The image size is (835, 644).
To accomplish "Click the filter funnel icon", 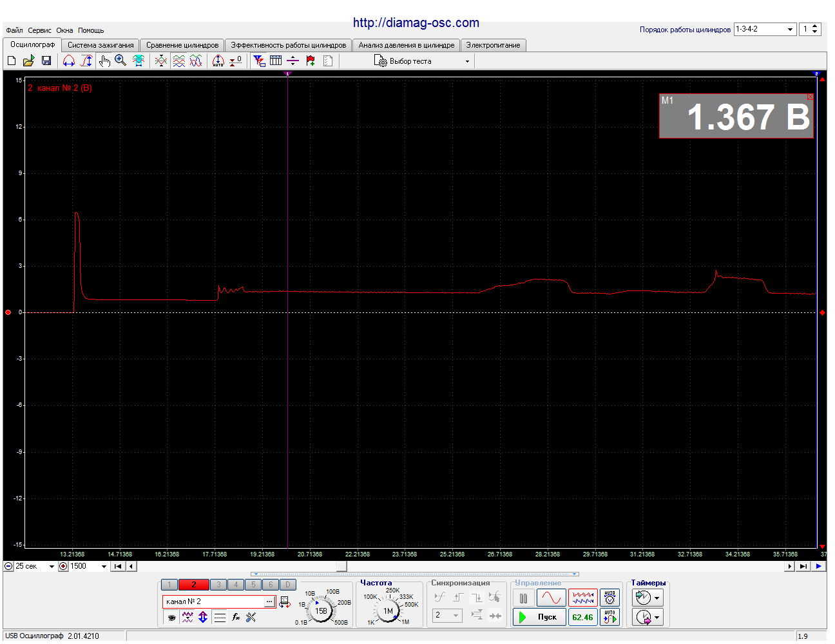I will [x=259, y=61].
